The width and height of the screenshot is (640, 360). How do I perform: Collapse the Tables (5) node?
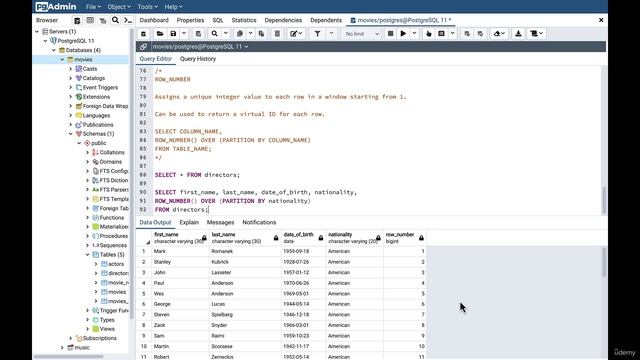click(87, 255)
